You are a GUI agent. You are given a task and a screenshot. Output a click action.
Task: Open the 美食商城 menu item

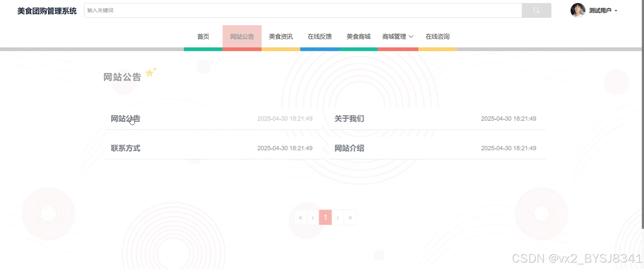(x=359, y=37)
